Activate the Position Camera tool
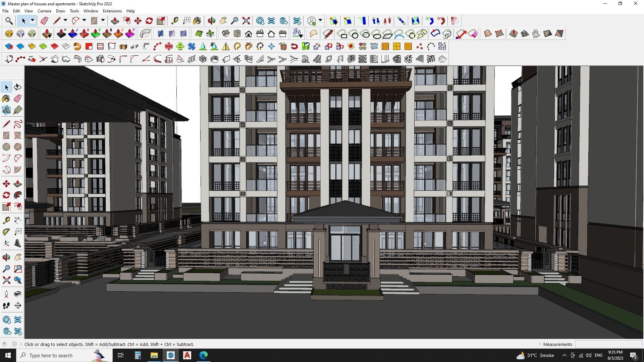Screen dimensions: 644x362 pyautogui.click(x=6, y=294)
